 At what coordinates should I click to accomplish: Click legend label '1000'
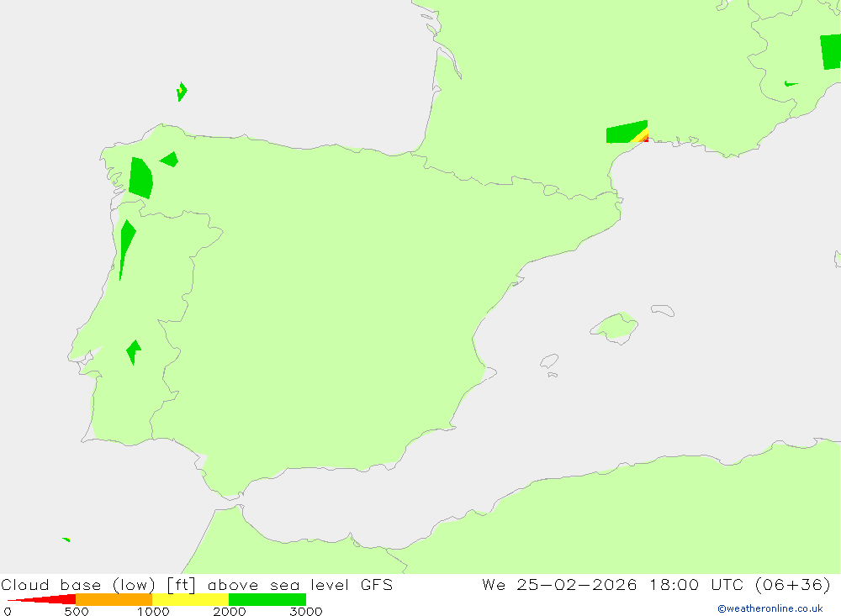click(x=153, y=611)
